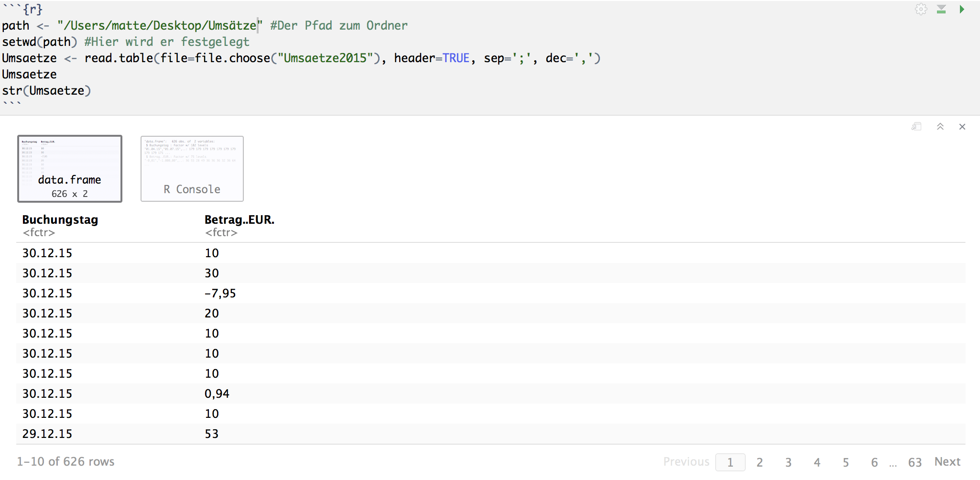Jump to last page 63
The image size is (980, 480).
915,462
